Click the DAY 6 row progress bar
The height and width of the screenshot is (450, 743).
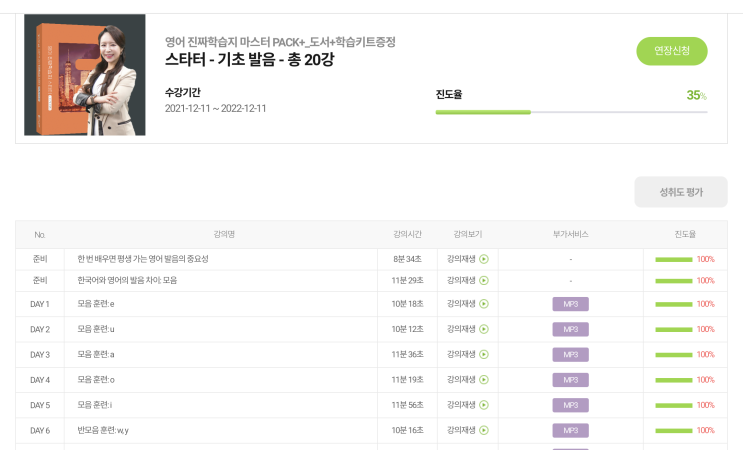[x=674, y=431]
